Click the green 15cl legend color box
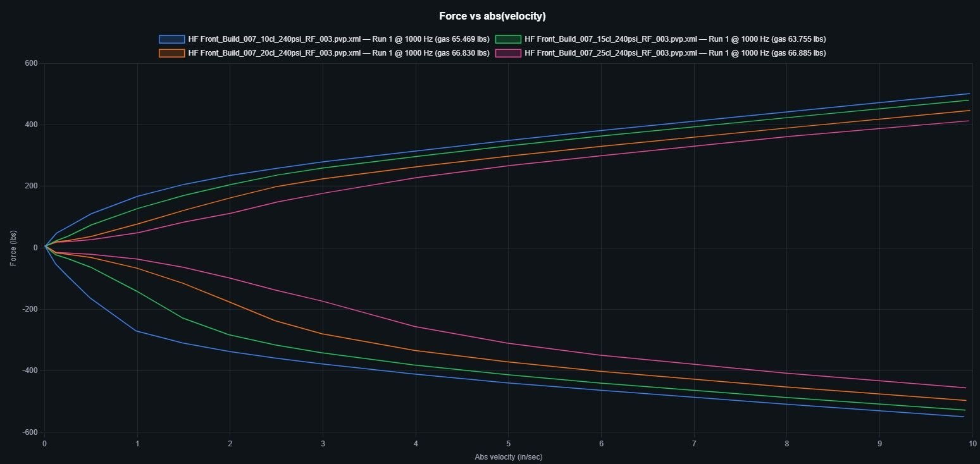 pyautogui.click(x=508, y=39)
